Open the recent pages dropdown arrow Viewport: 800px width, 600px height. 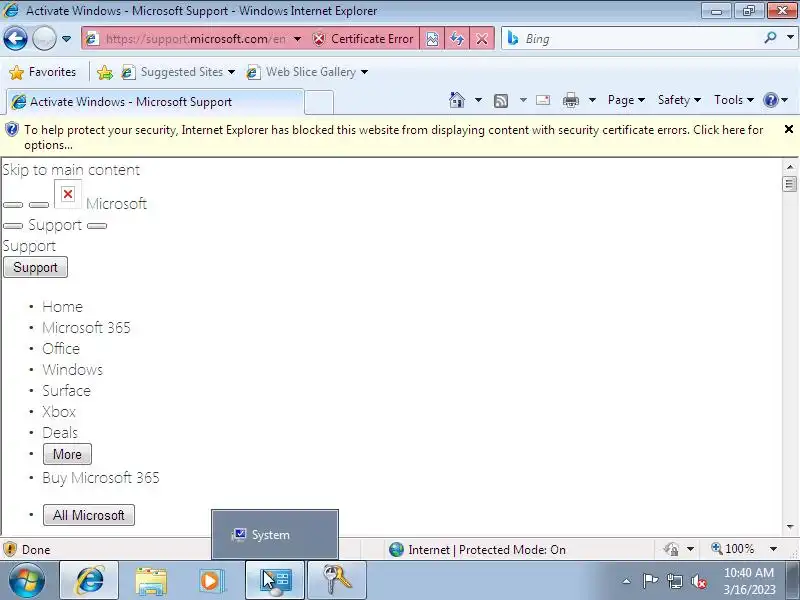pos(66,39)
